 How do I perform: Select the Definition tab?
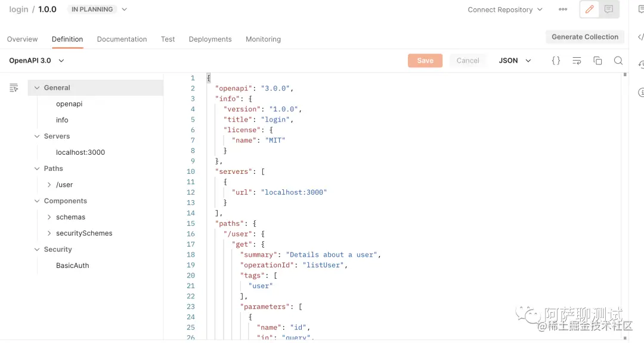67,39
